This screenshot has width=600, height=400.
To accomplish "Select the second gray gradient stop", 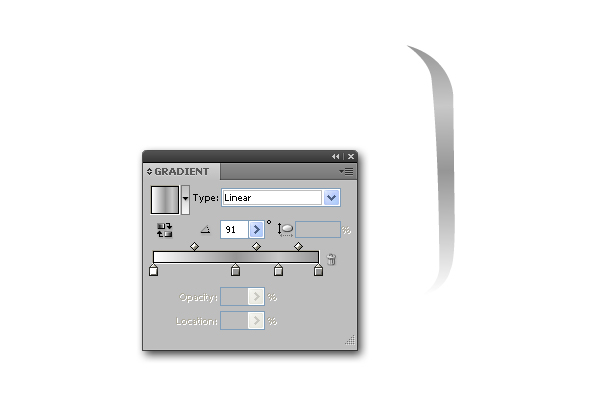I will tap(235, 270).
